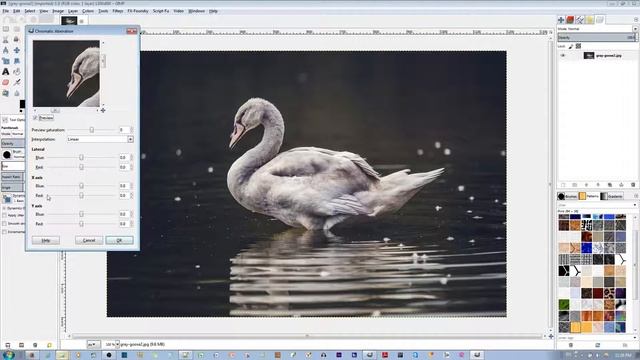Click the Y axis Blue value spinner arrows
The width and height of the screenshot is (640, 360).
131,214
